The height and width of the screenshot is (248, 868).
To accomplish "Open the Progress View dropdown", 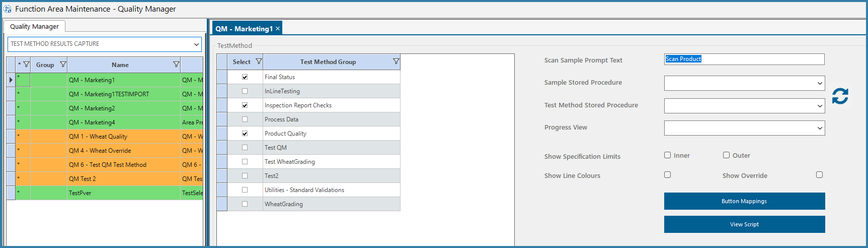I will click(745, 128).
